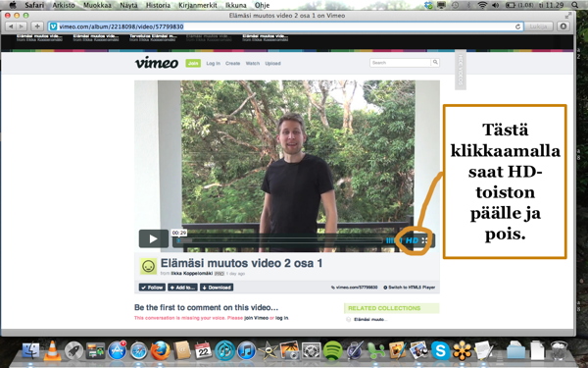Open the Historia menu
The width and height of the screenshot is (588, 368).
[158, 5]
